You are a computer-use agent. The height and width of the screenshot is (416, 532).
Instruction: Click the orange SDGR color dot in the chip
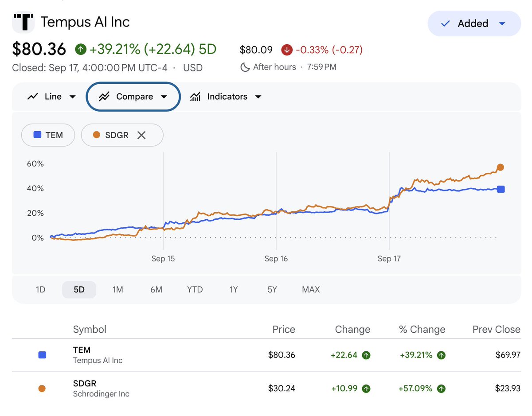point(97,135)
